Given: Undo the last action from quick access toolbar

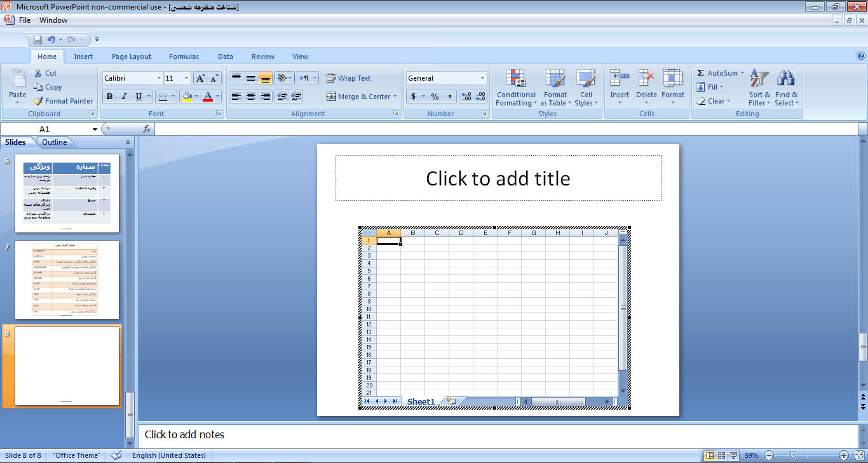Looking at the screenshot, I should tap(51, 39).
